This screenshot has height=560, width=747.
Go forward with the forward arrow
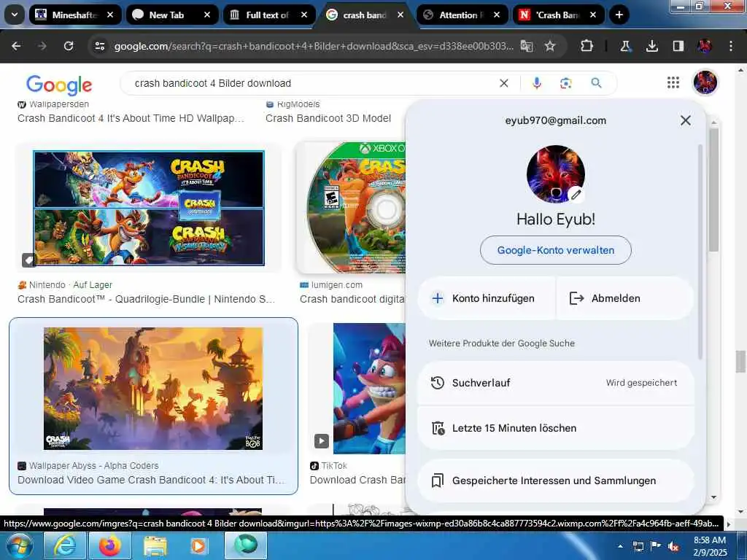42,46
